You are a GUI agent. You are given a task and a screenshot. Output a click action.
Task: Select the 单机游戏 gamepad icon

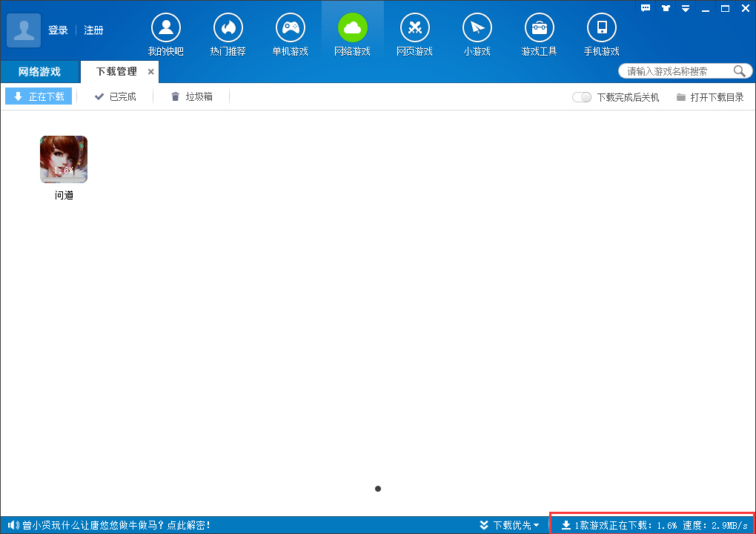(x=291, y=28)
